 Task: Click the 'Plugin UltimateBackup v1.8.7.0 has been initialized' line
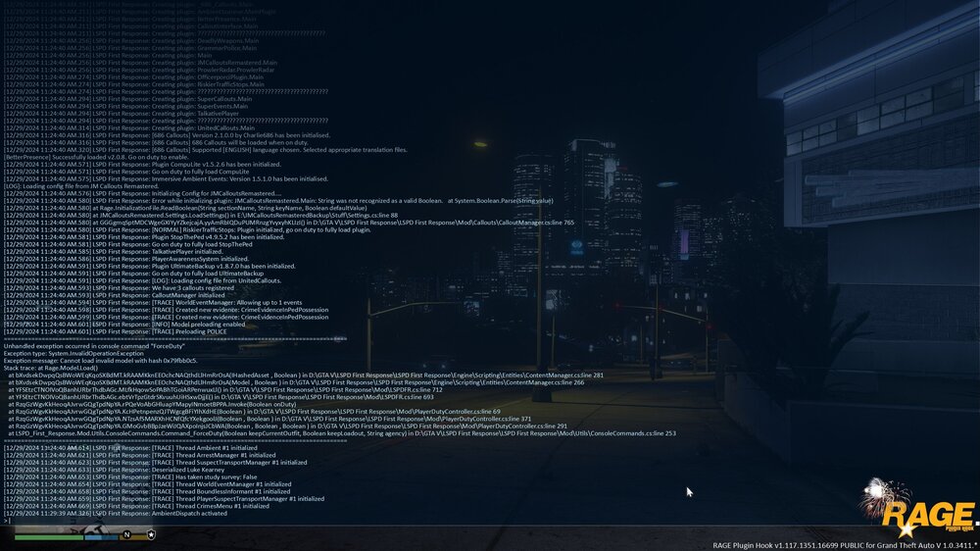click(149, 266)
